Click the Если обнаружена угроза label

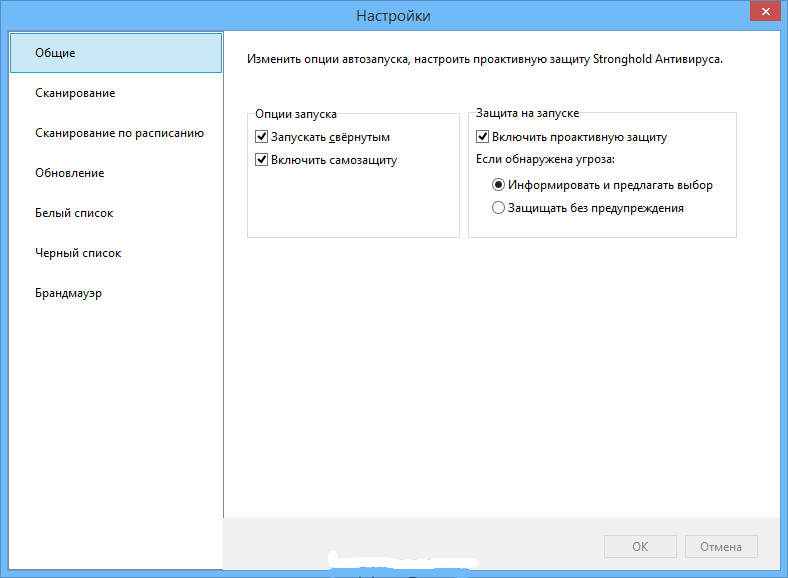545,159
